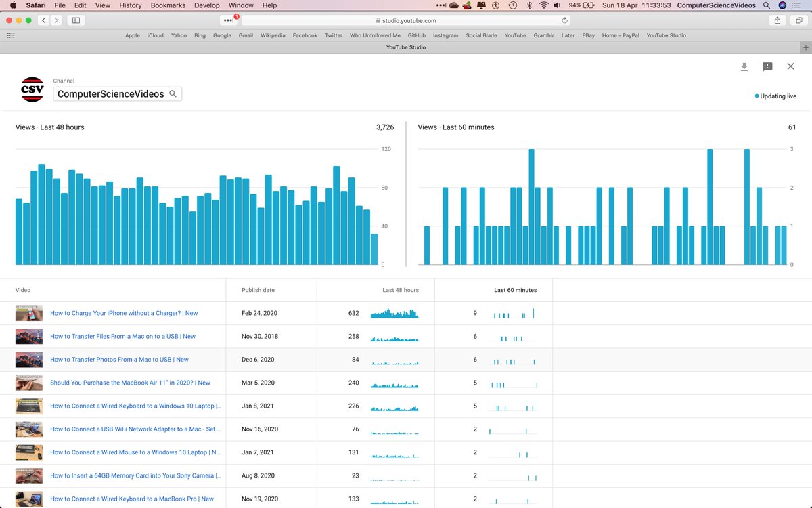
Task: Open the volume control in menu bar
Action: pos(557,5)
